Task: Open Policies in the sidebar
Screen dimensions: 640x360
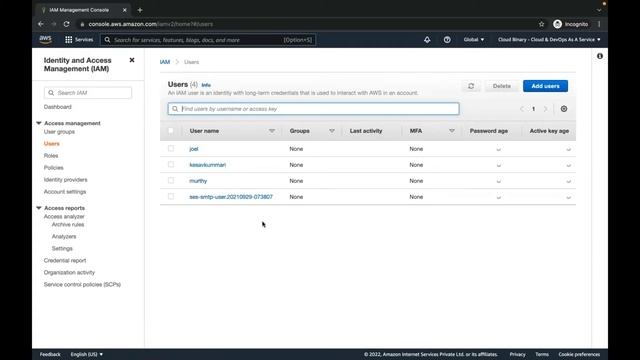Action: [53, 168]
